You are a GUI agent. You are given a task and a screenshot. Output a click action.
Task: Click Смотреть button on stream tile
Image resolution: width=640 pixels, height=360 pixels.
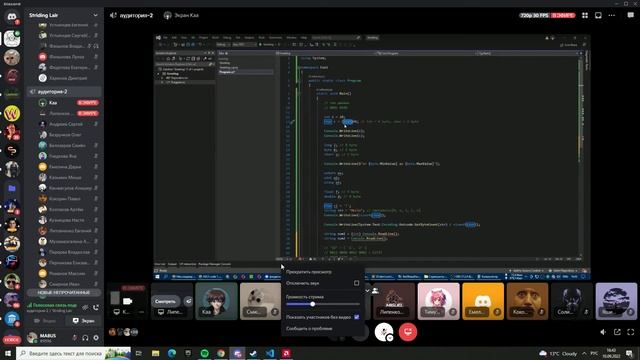(x=165, y=301)
